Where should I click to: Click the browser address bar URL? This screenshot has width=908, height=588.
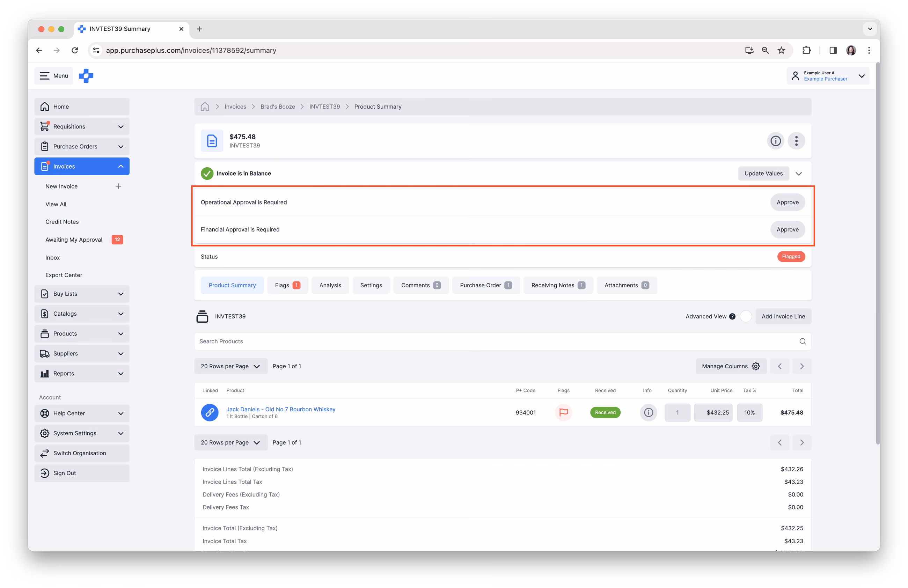(x=191, y=50)
